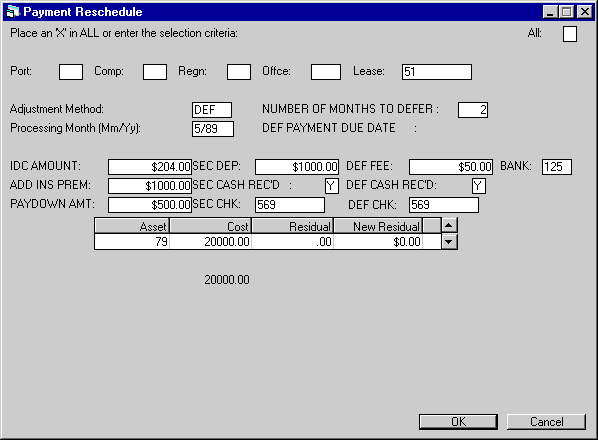The width and height of the screenshot is (598, 440).
Task: Click the Processing Month field
Action: (x=213, y=129)
